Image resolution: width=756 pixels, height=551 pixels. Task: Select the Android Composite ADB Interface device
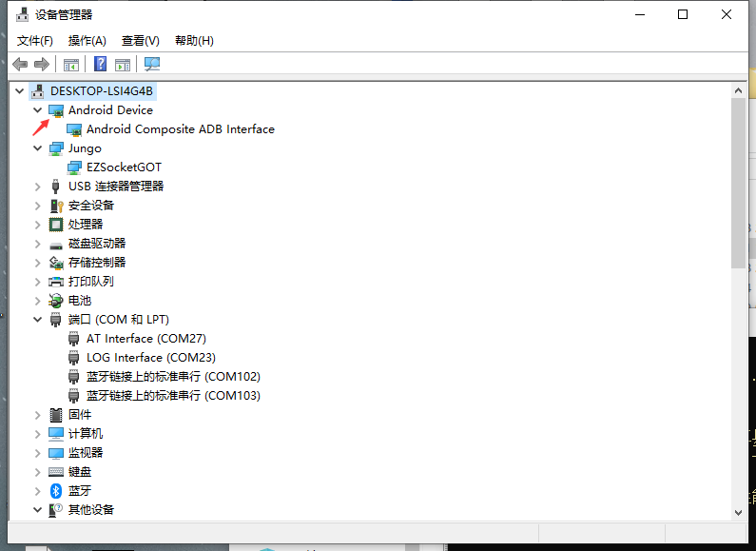[x=180, y=129]
